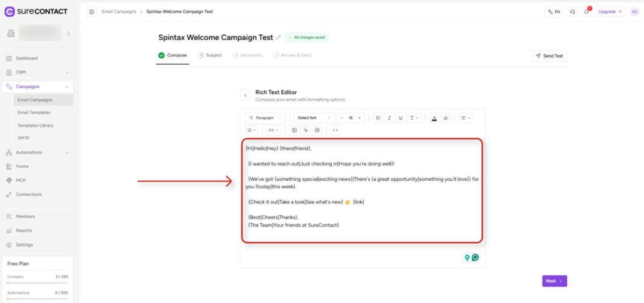Apply underline formatting
644x303 pixels.
tap(401, 118)
